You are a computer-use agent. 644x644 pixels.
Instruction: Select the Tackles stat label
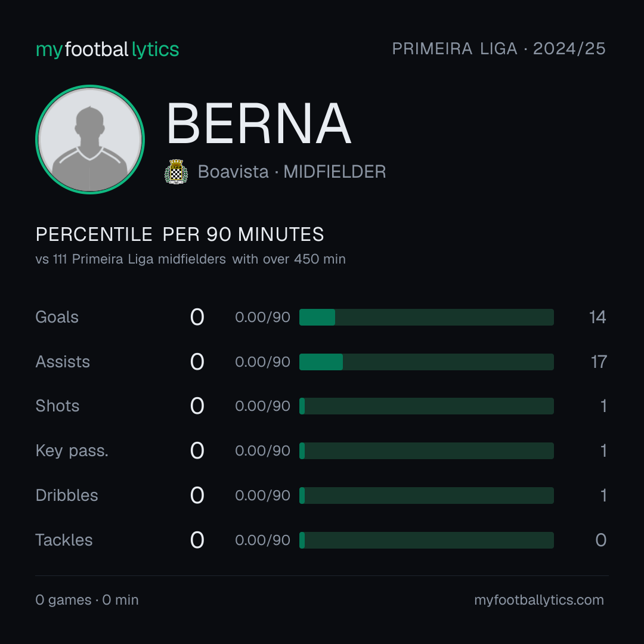pyautogui.click(x=64, y=540)
